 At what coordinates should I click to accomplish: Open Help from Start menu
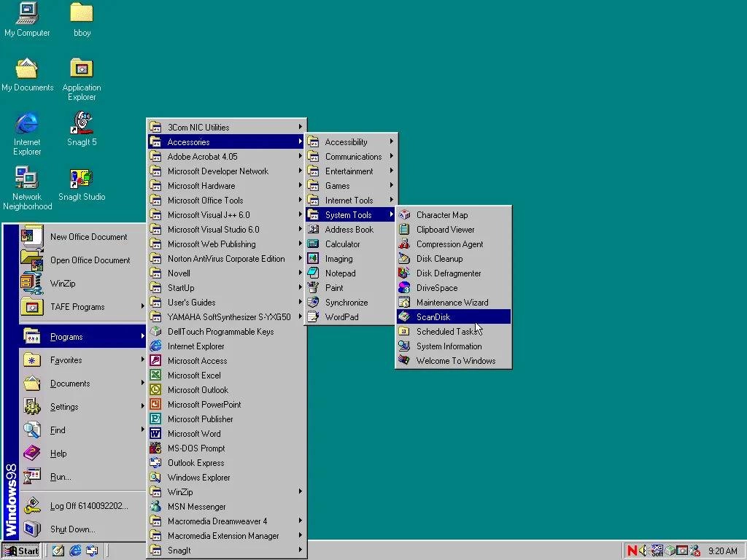pos(83,454)
